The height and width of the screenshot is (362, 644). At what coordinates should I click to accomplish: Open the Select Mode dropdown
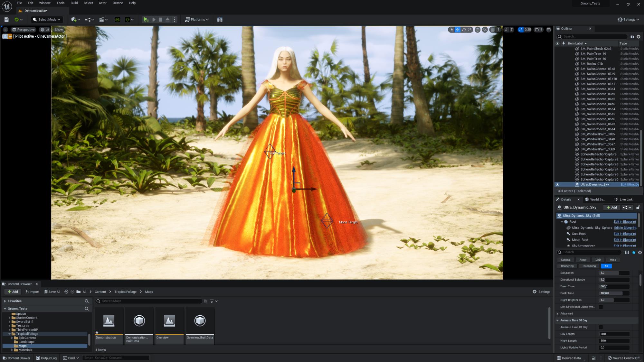[46, 20]
